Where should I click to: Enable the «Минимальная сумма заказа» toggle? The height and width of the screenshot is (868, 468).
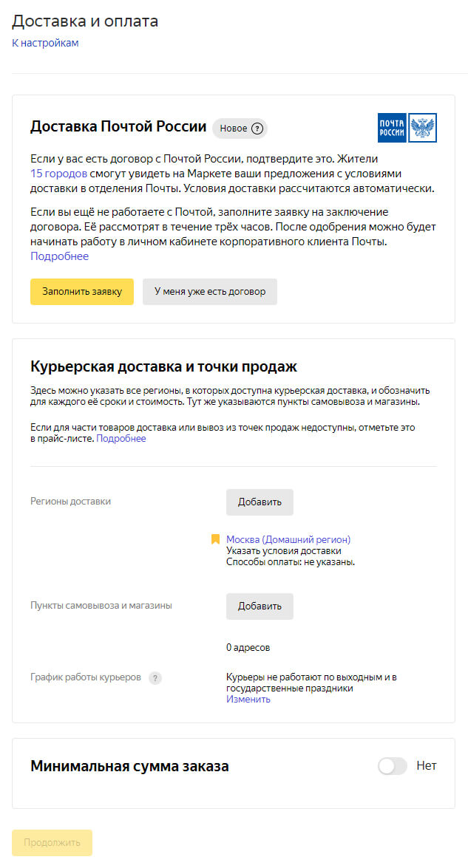click(392, 767)
